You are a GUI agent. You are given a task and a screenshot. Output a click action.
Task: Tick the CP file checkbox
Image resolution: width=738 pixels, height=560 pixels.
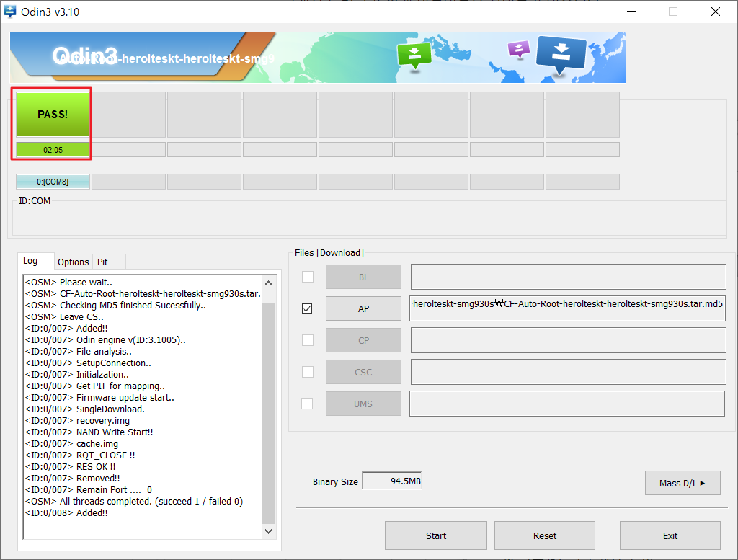[307, 340]
